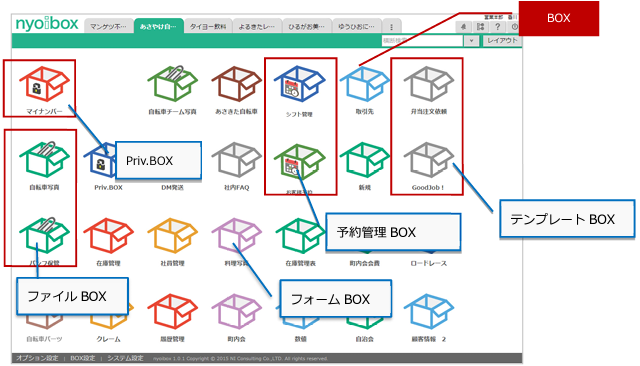Click the notification bell icon
The width and height of the screenshot is (640, 366).
[463, 27]
